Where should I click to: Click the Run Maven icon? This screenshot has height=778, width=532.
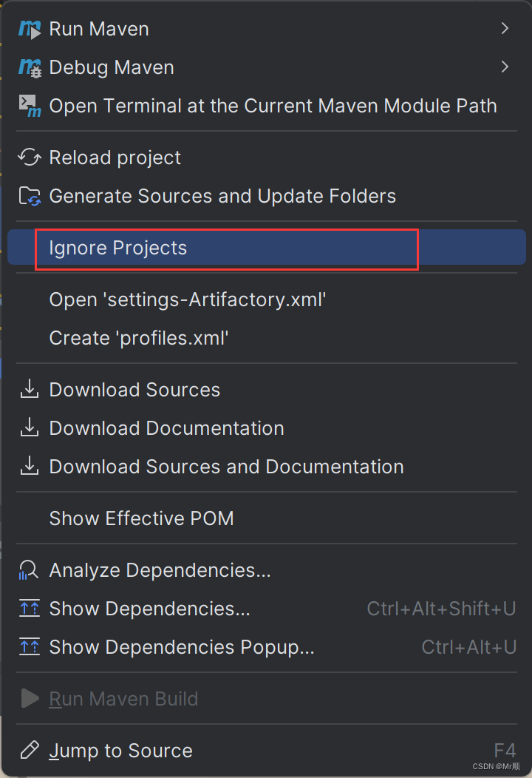click(x=28, y=28)
